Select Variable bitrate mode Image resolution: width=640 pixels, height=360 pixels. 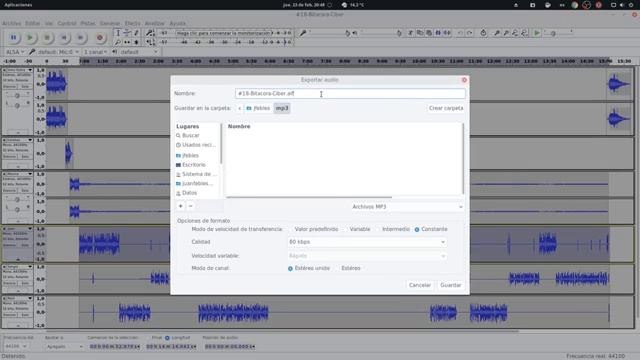point(356,229)
